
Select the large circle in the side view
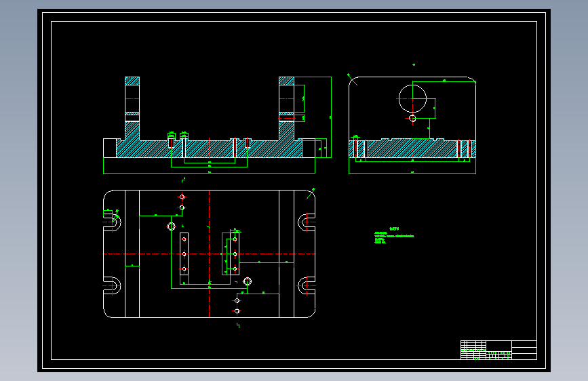pos(412,98)
